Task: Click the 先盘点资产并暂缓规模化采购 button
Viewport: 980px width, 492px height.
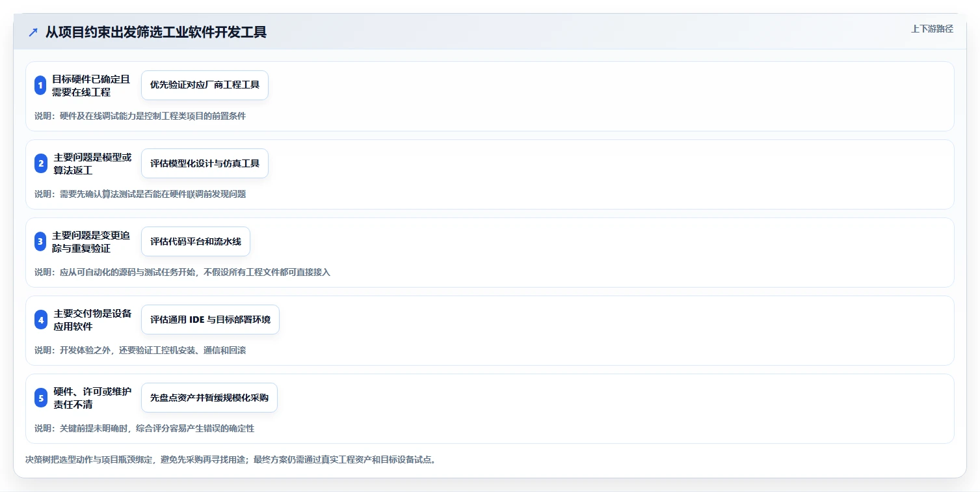Action: click(209, 398)
